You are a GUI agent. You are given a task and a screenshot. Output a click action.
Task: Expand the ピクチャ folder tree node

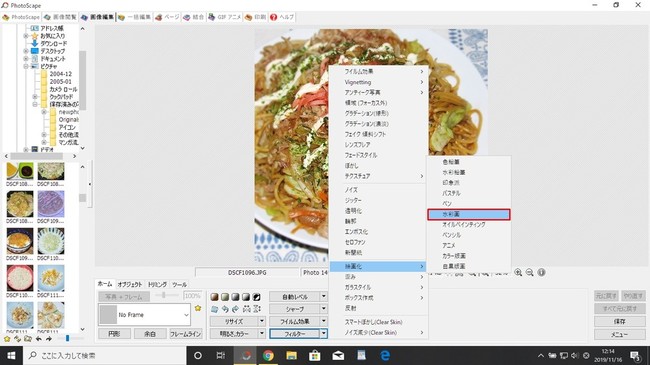point(26,66)
